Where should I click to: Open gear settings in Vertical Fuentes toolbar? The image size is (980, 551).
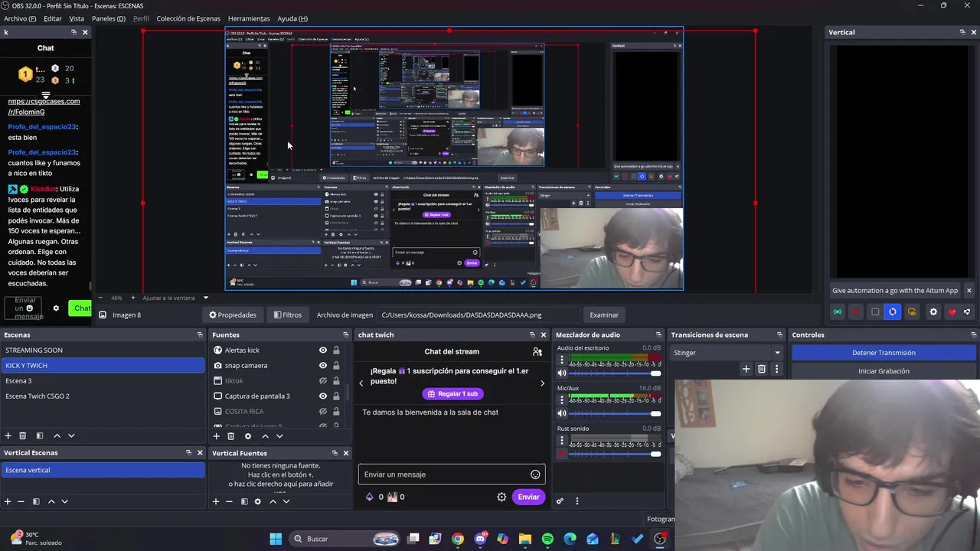258,501
